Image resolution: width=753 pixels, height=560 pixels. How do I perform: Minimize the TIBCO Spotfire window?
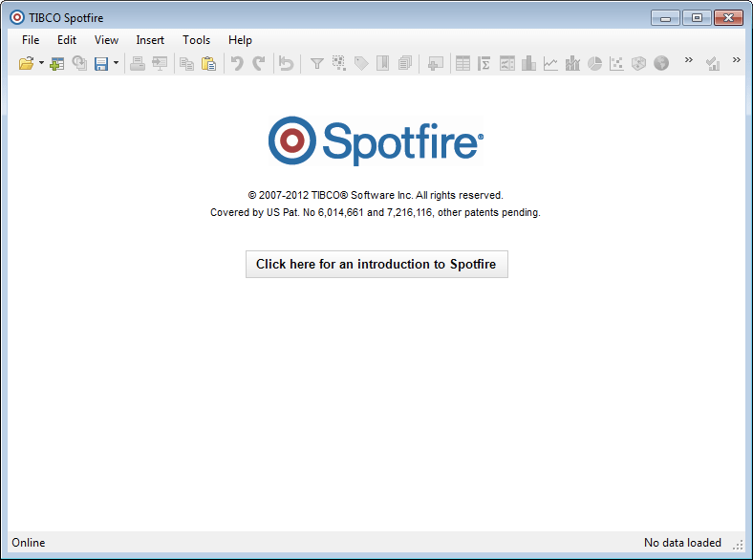666,18
